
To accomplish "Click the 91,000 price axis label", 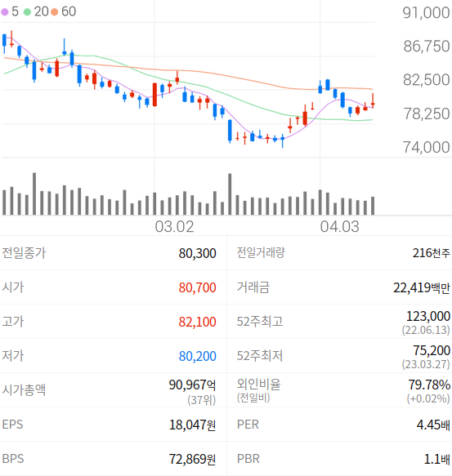I will pos(426,13).
